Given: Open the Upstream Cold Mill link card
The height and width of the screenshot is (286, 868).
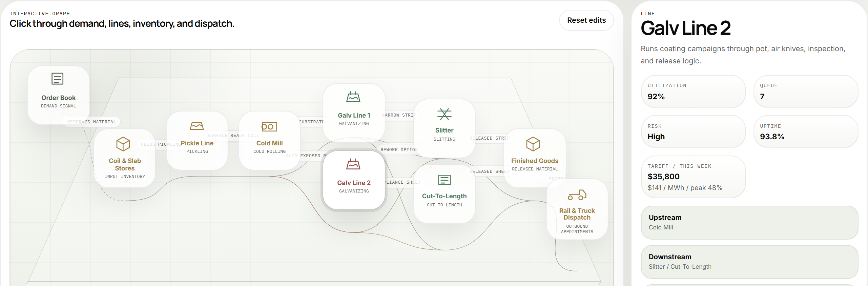Looking at the screenshot, I should [x=749, y=222].
